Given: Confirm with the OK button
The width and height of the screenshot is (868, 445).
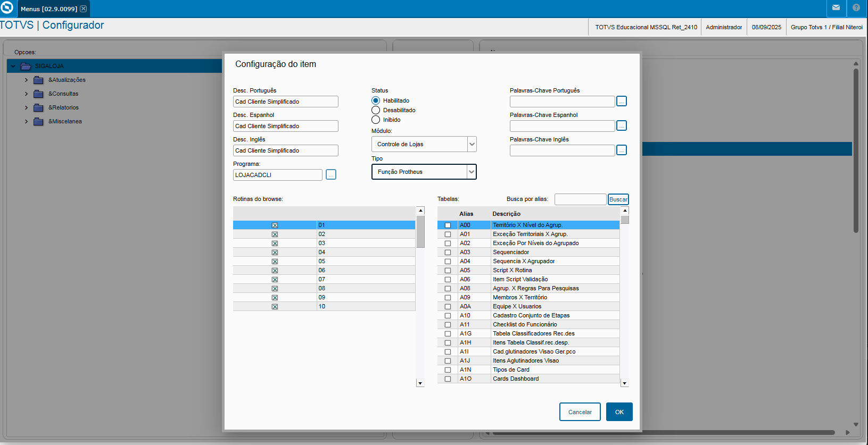Looking at the screenshot, I should (x=619, y=412).
